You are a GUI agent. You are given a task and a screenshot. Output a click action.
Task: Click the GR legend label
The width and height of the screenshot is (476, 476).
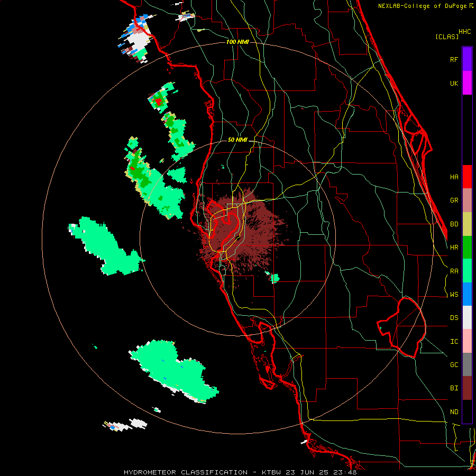[454, 200]
